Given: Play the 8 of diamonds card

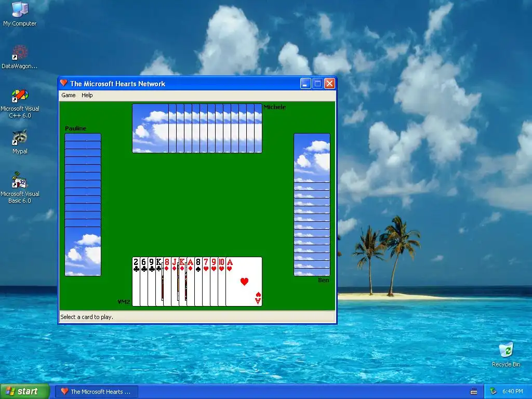Looking at the screenshot, I should pos(167,282).
